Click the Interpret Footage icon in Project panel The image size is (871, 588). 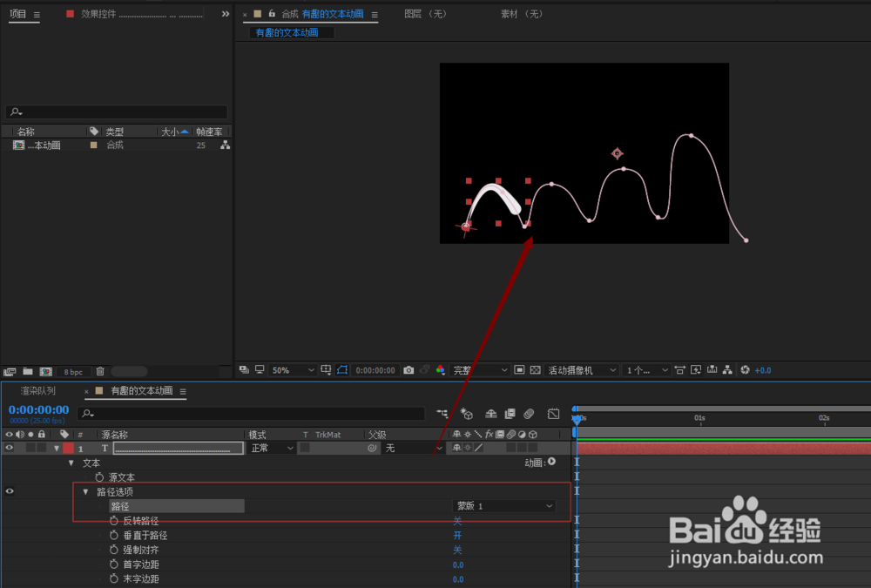tap(10, 372)
